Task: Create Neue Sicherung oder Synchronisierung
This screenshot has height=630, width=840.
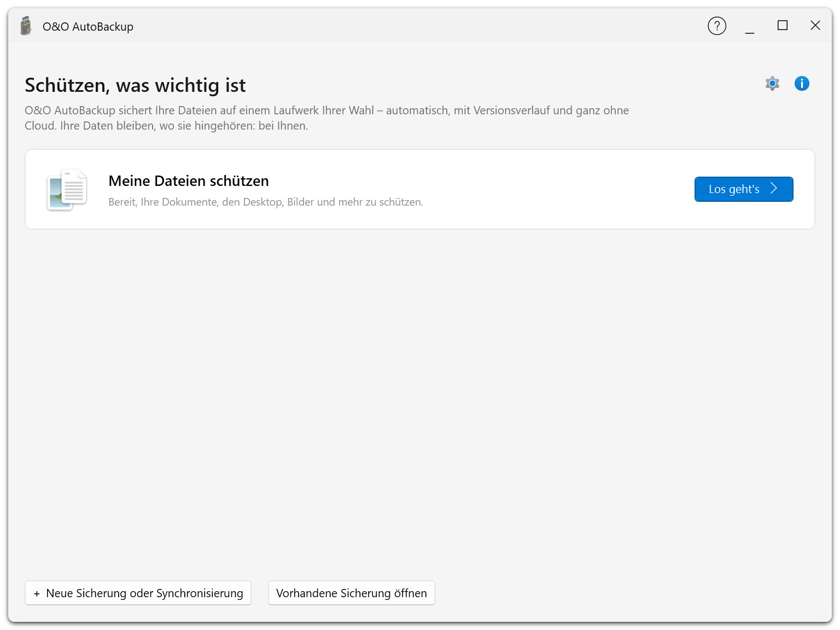Action: click(x=138, y=593)
